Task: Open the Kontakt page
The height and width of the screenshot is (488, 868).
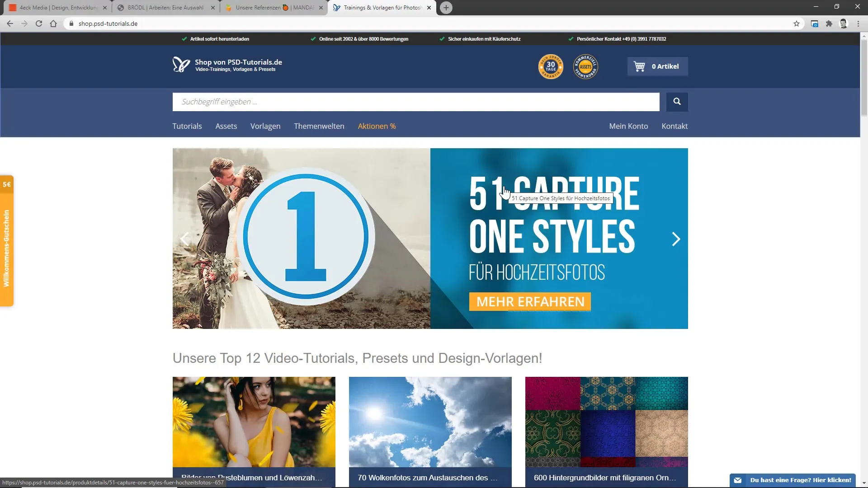Action: pos(675,126)
